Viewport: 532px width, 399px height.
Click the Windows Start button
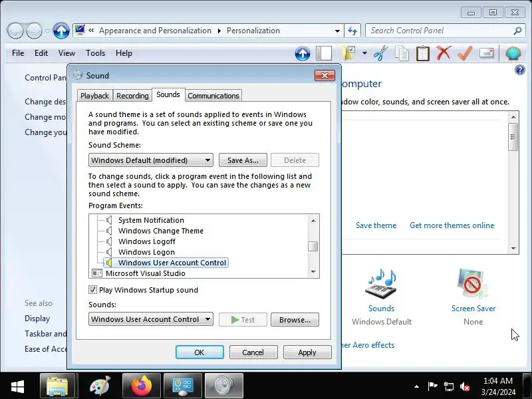(x=18, y=386)
